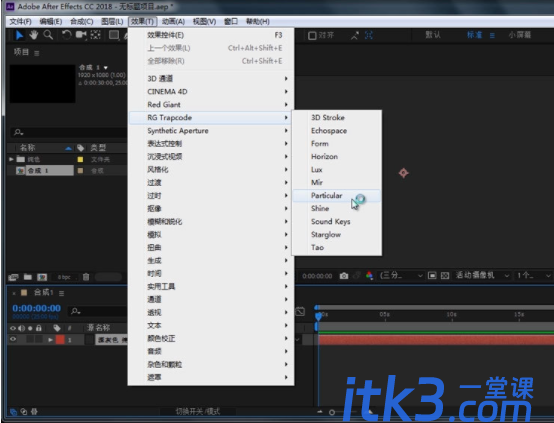
Task: Select the Zoom magnifier tool
Action: point(48,35)
